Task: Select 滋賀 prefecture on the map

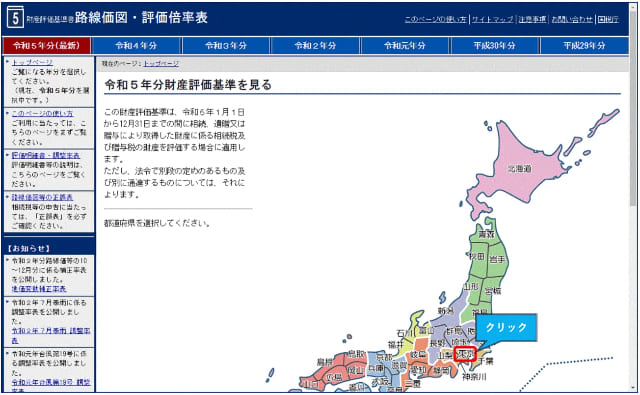Action: click(400, 366)
